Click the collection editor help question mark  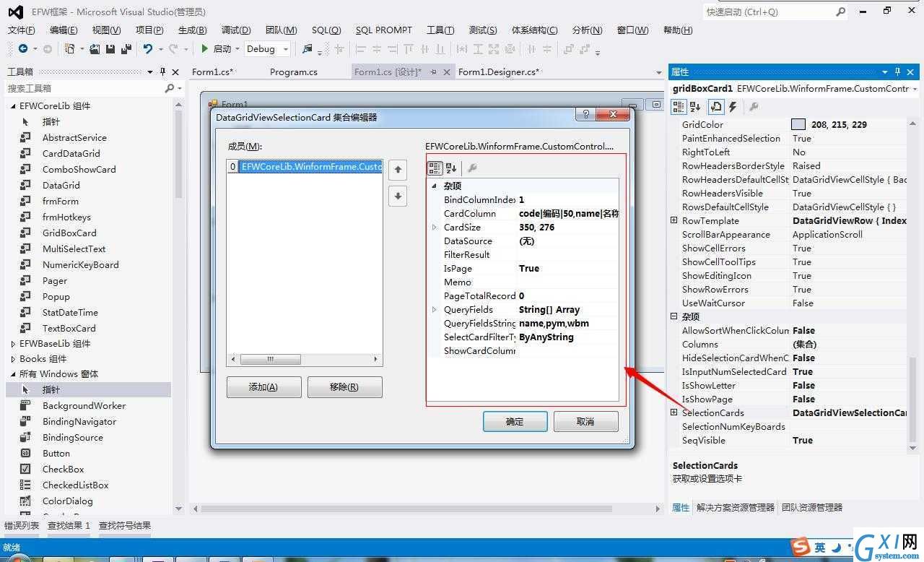586,114
